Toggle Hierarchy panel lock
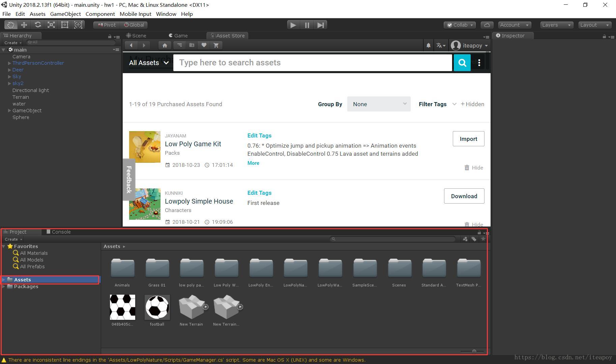Screen dimensions: 616x364 (x=110, y=36)
